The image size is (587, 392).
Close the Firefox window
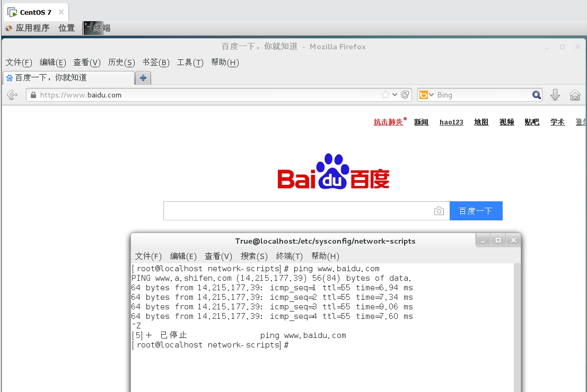(x=577, y=47)
